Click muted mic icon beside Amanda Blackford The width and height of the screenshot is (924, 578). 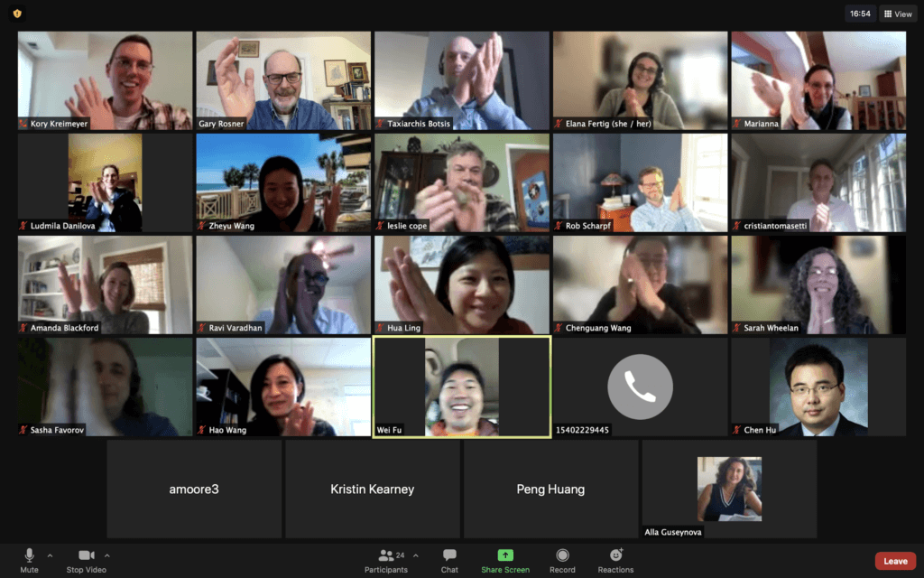pos(23,328)
